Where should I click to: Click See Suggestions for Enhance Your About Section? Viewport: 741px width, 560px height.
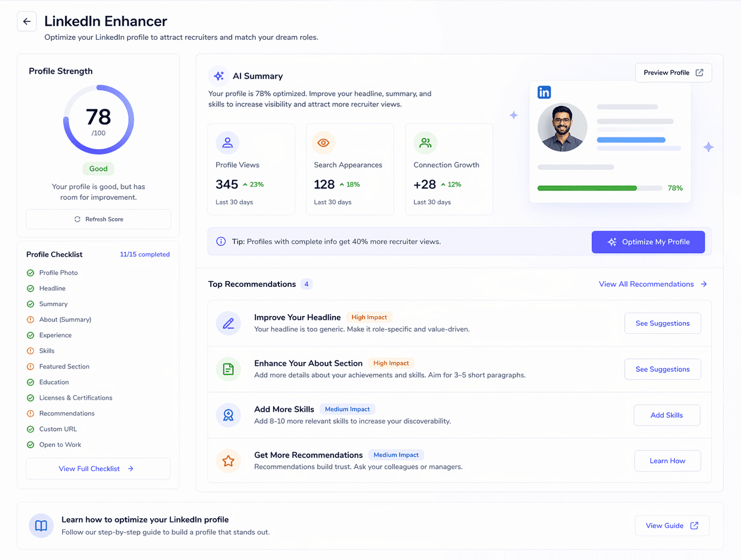coord(662,369)
